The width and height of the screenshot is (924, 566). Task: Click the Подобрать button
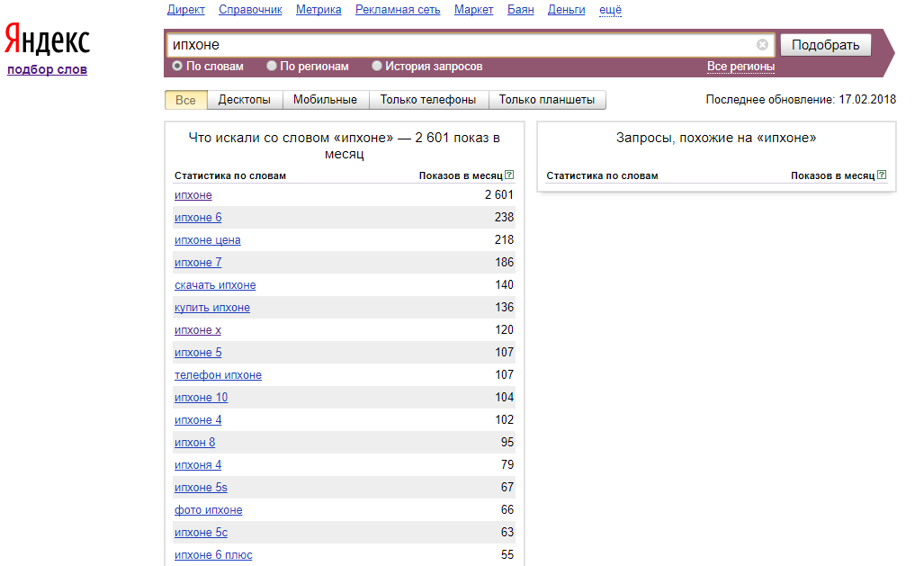[826, 45]
